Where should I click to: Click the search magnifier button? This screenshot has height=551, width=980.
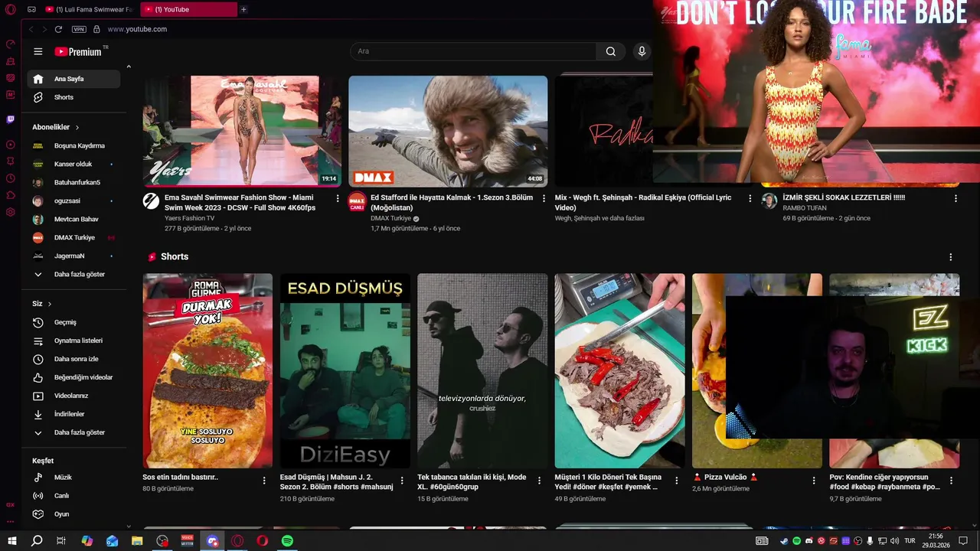610,51
